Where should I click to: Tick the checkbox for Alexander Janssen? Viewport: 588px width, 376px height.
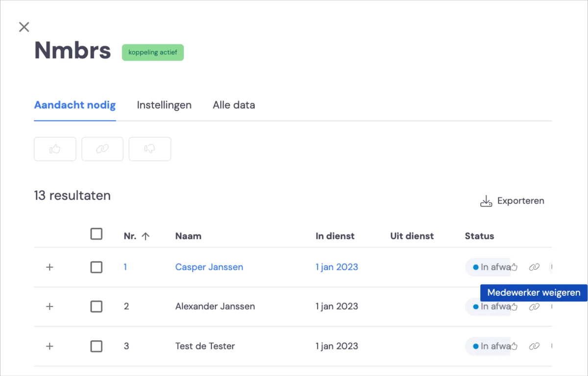click(97, 306)
